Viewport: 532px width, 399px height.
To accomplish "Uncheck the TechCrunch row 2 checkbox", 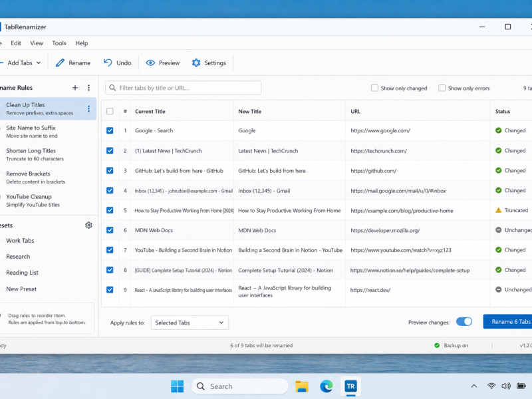I will tap(110, 150).
